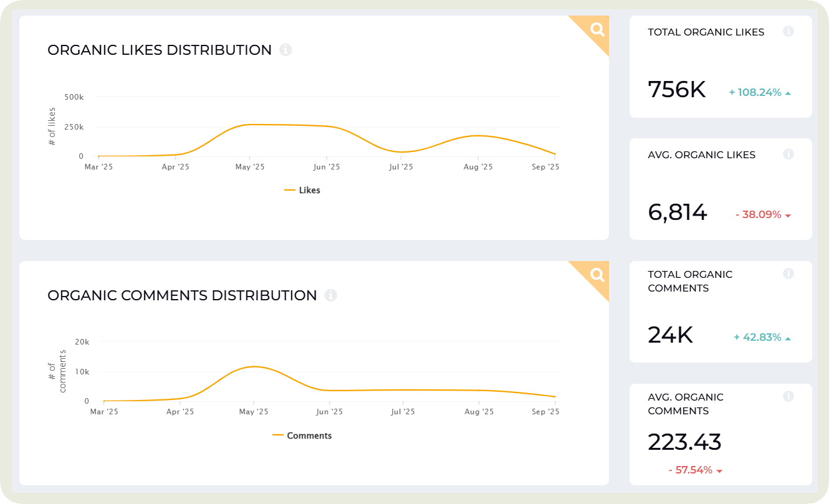The image size is (829, 504).
Task: Toggle the Likes series in the chart legend
Action: (302, 190)
